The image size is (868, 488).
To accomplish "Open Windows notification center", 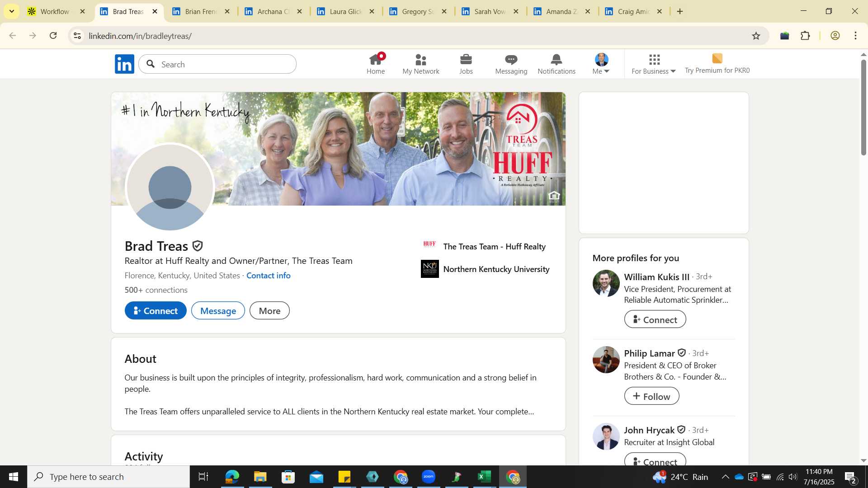I will [x=850, y=477].
